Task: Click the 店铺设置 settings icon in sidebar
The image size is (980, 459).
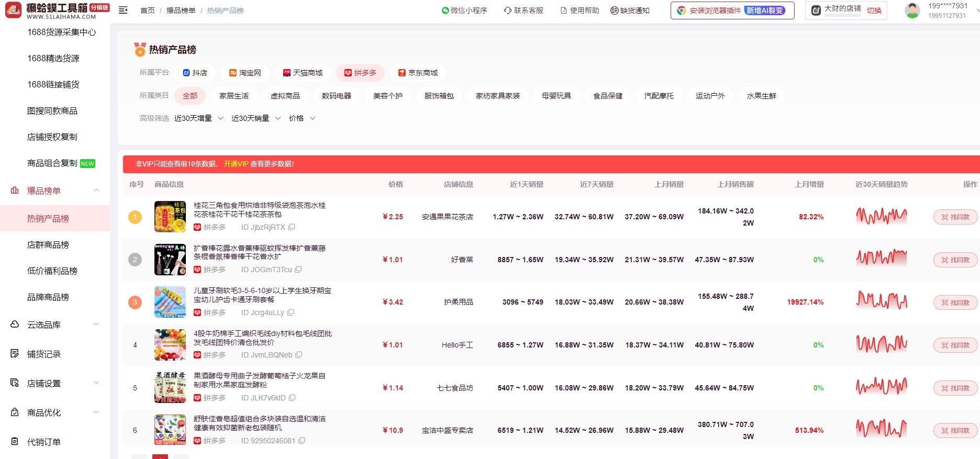Action: pos(15,383)
